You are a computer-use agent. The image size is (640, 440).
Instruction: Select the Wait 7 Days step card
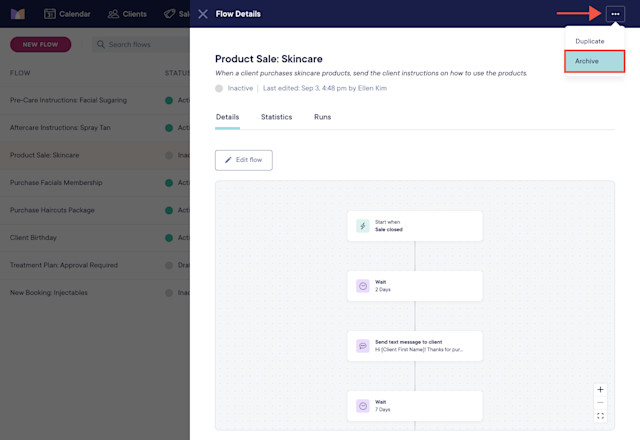tap(415, 406)
